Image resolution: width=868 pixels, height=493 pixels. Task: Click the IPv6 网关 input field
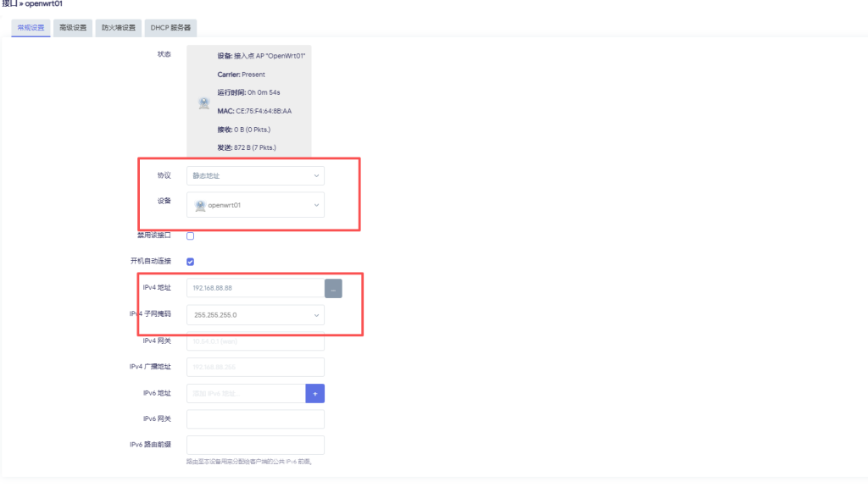254,418
